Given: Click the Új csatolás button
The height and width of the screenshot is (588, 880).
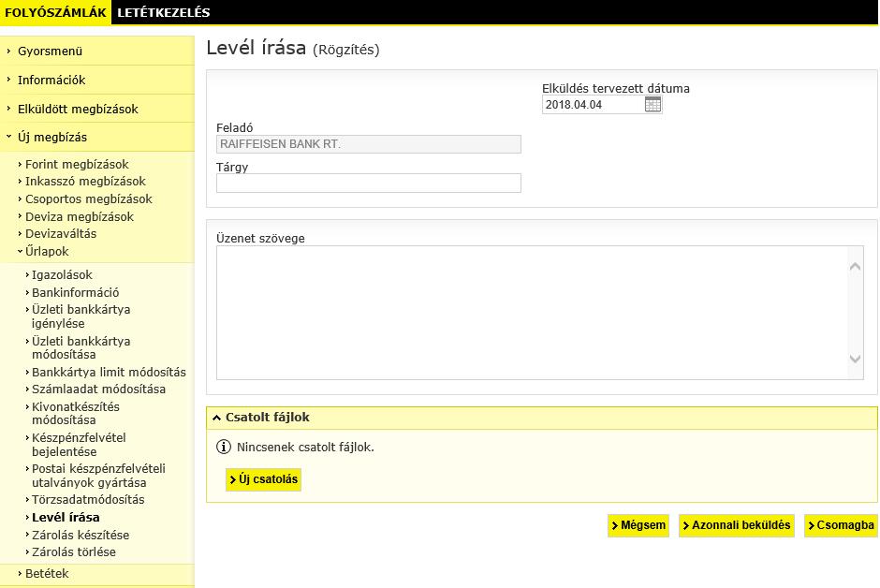Looking at the screenshot, I should [x=263, y=479].
